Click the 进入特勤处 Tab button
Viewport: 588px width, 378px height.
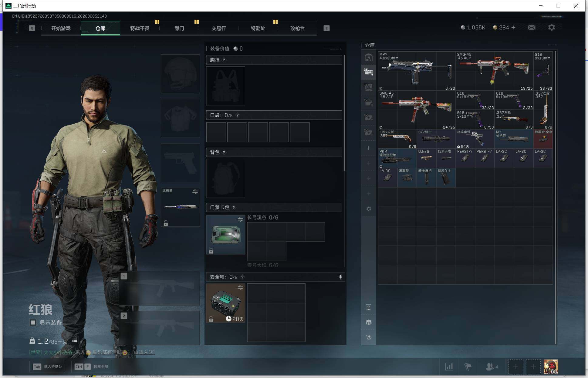[x=48, y=366]
